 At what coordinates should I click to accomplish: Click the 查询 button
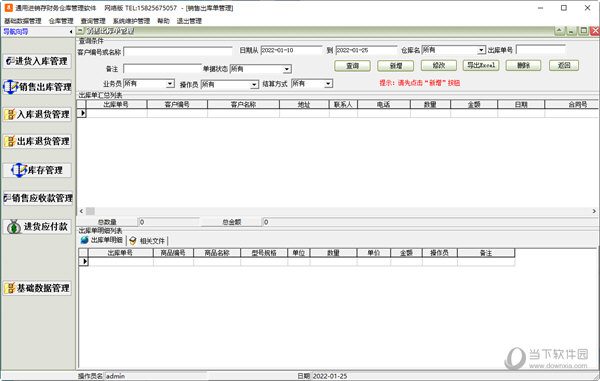point(352,66)
